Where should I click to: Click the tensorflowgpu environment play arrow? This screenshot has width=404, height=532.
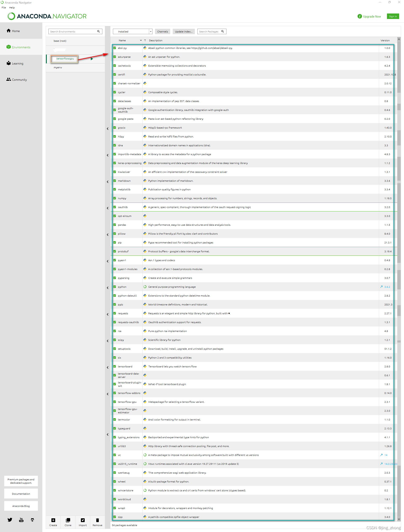92,59
